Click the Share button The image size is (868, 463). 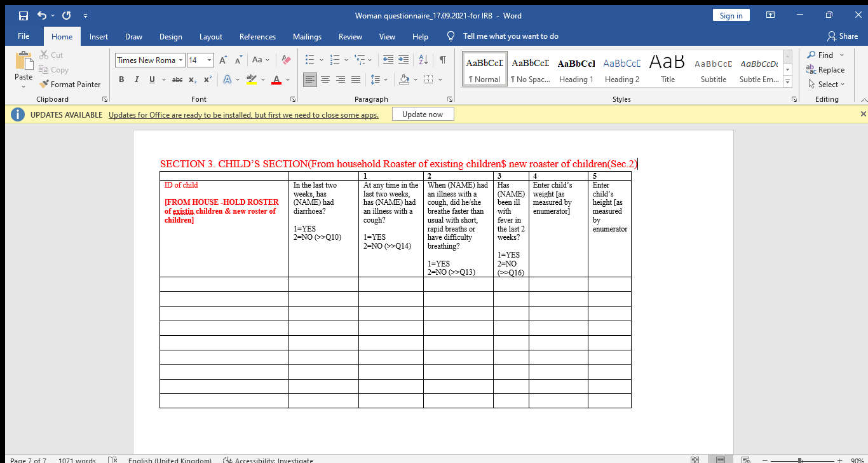843,36
